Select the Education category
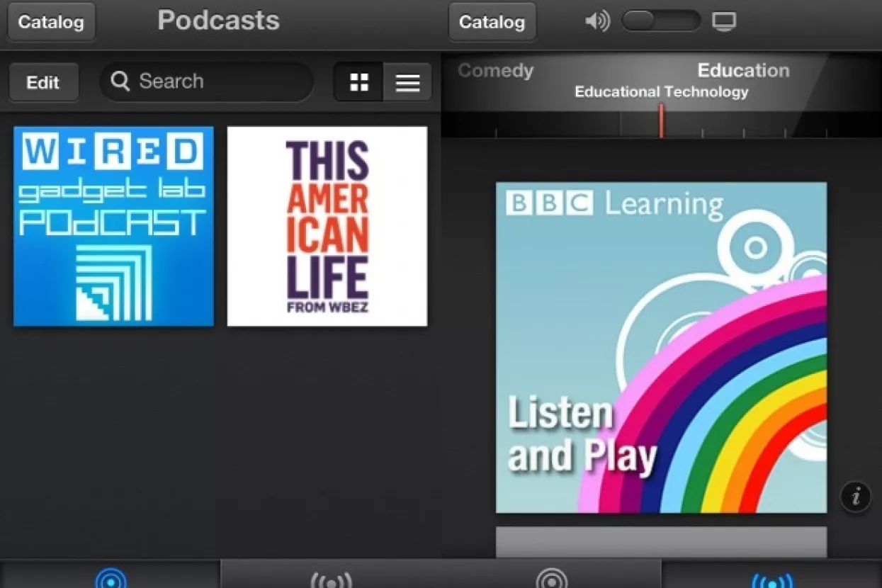The image size is (882, 588). (743, 70)
